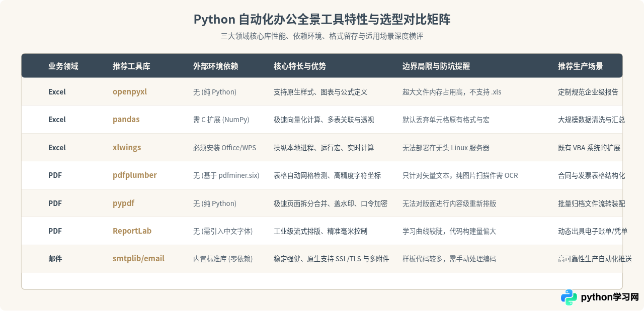Click the '极速向量化计算、多表关联与透视' cell
Viewport: 644px width, 311px height.
pyautogui.click(x=324, y=120)
